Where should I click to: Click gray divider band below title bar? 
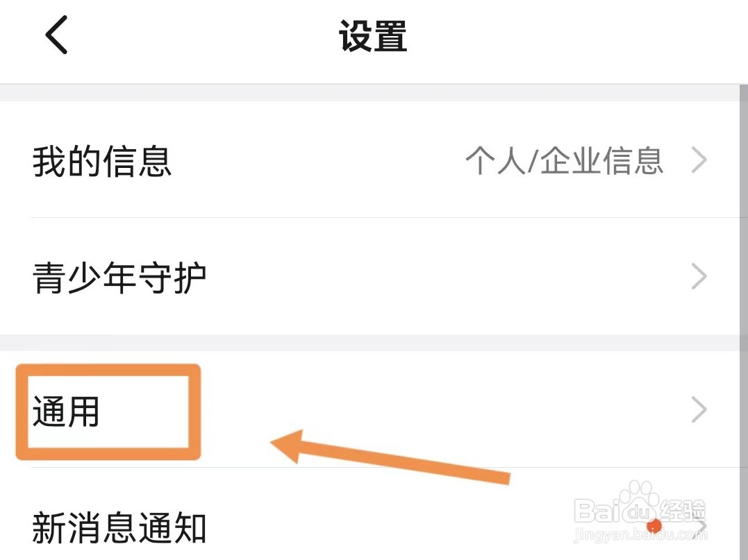[x=374, y=93]
